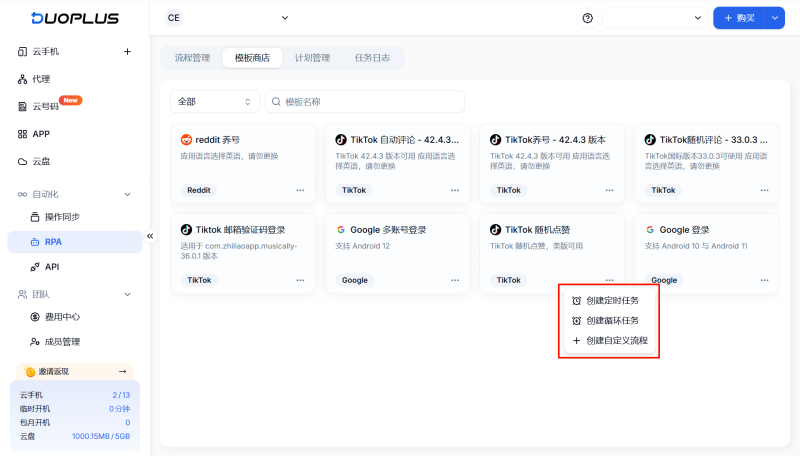Open the three-dot menu on reddit 养号 card
This screenshot has height=456, width=800.
pos(300,190)
